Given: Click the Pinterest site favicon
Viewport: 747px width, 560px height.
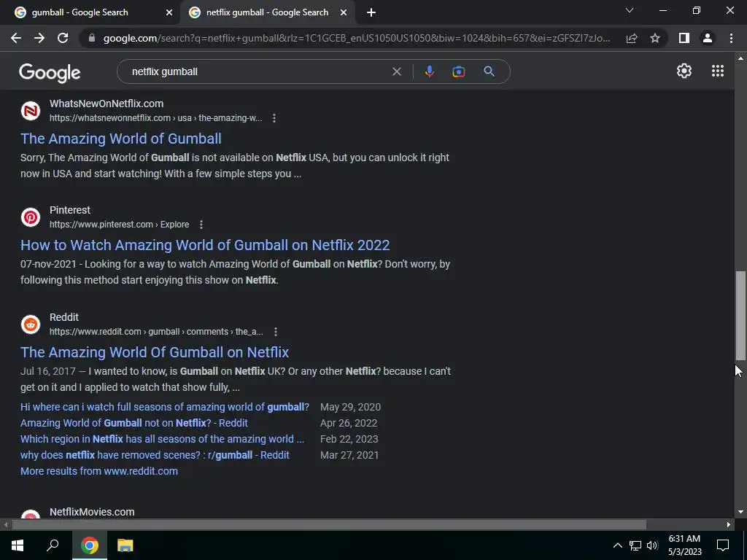Looking at the screenshot, I should click(x=31, y=217).
